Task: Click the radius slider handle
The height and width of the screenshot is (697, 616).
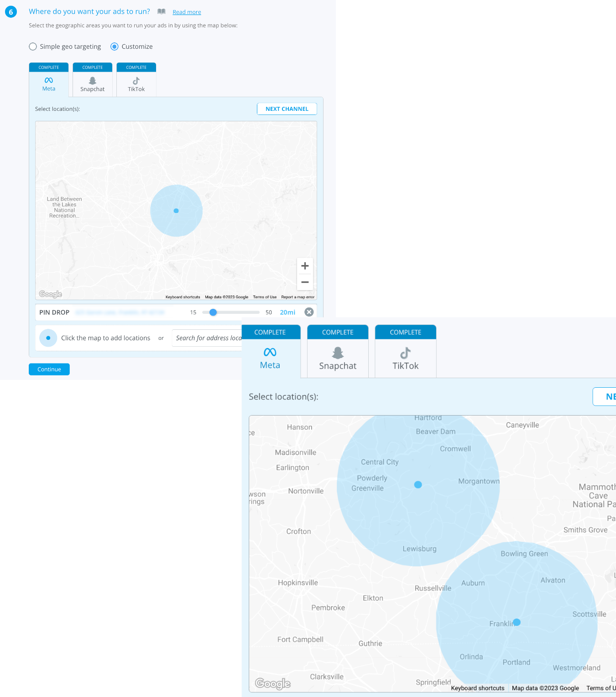Action: point(213,312)
